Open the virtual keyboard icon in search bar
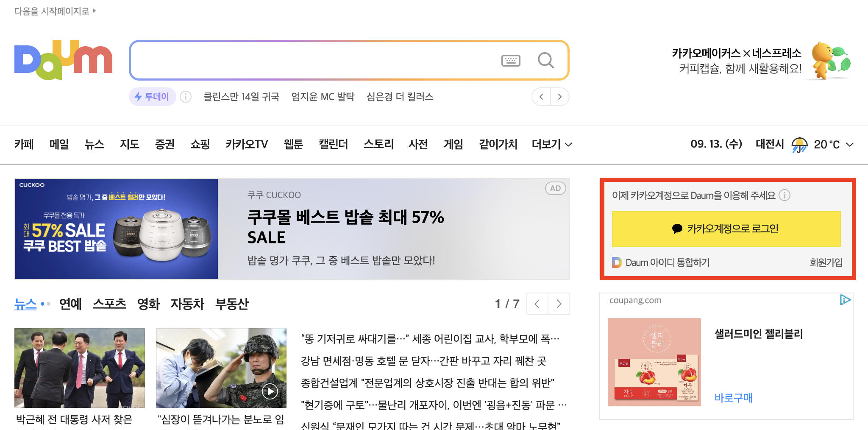This screenshot has width=868, height=430. pyautogui.click(x=511, y=61)
